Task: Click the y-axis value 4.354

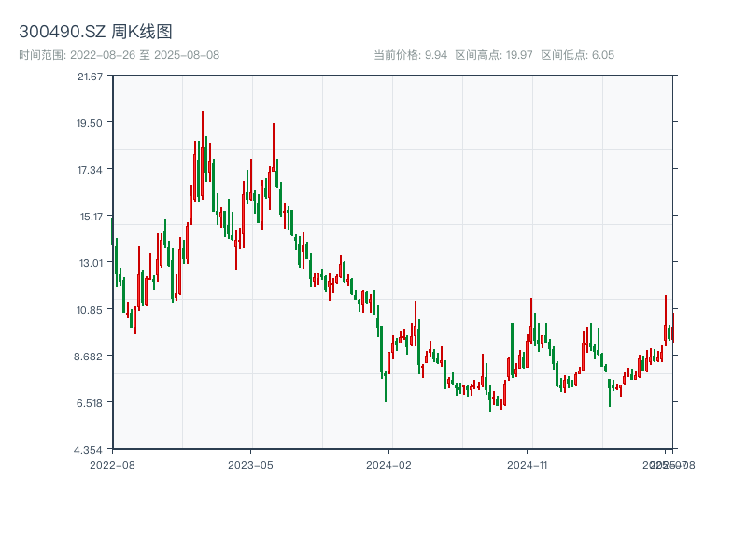Action: [x=88, y=450]
